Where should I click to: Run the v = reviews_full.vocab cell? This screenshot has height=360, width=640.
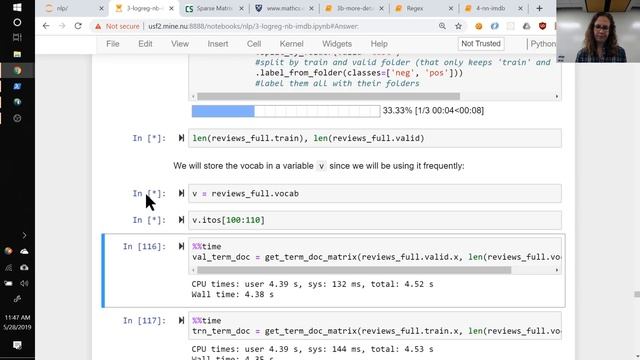coord(181,193)
